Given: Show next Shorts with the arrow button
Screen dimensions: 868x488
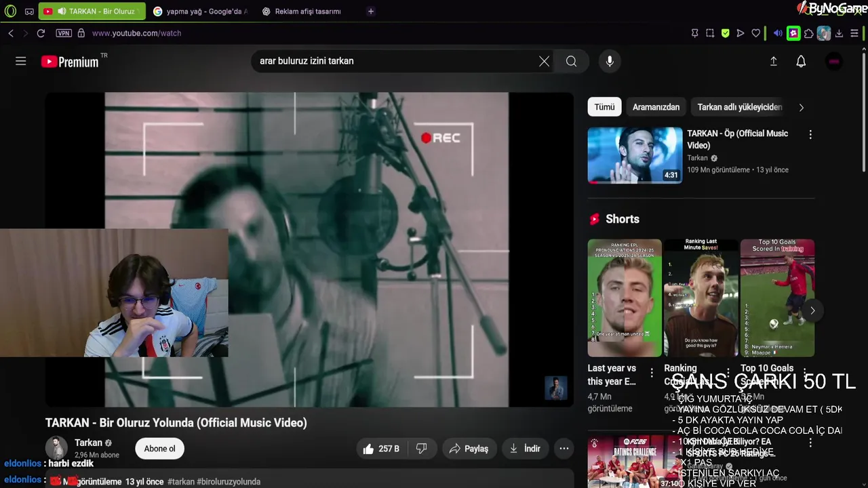Looking at the screenshot, I should tap(812, 310).
